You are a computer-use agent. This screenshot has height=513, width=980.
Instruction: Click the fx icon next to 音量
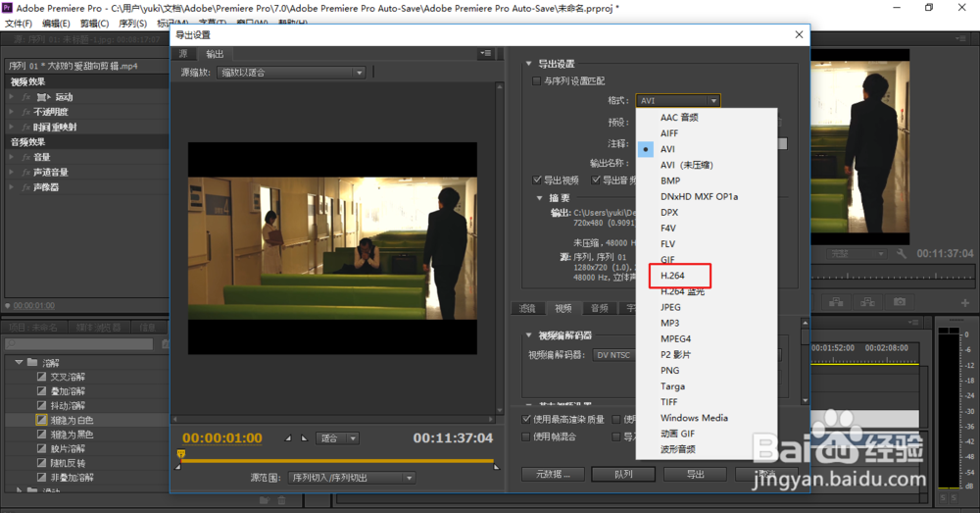[x=26, y=157]
